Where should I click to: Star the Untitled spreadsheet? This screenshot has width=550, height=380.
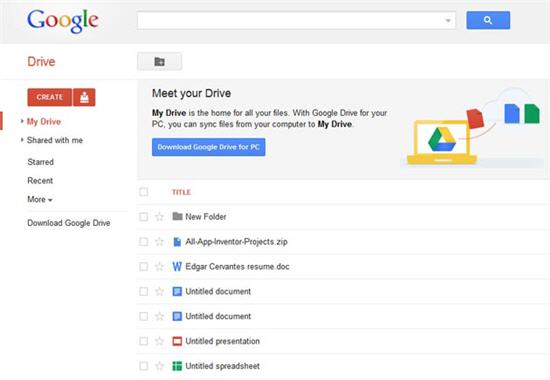tap(159, 366)
